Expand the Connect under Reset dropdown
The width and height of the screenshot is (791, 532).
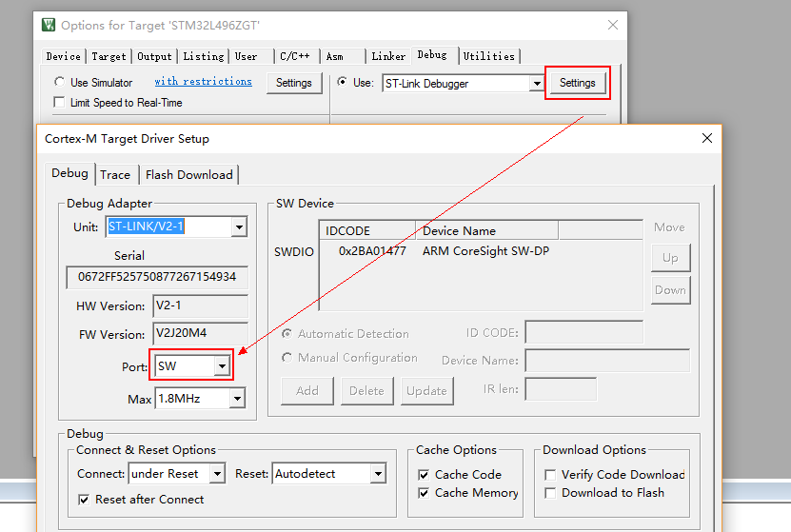[217, 474]
